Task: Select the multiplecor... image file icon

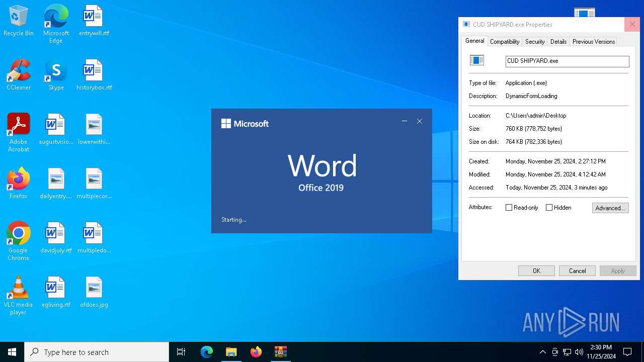Action: click(94, 184)
